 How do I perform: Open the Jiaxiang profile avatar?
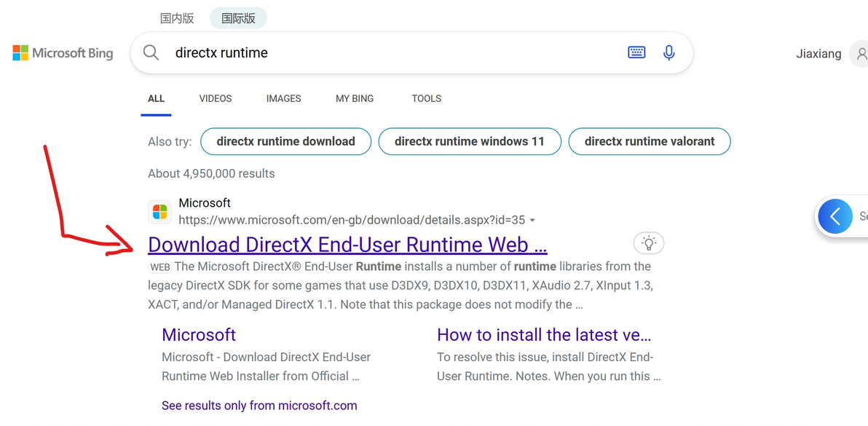coord(860,54)
